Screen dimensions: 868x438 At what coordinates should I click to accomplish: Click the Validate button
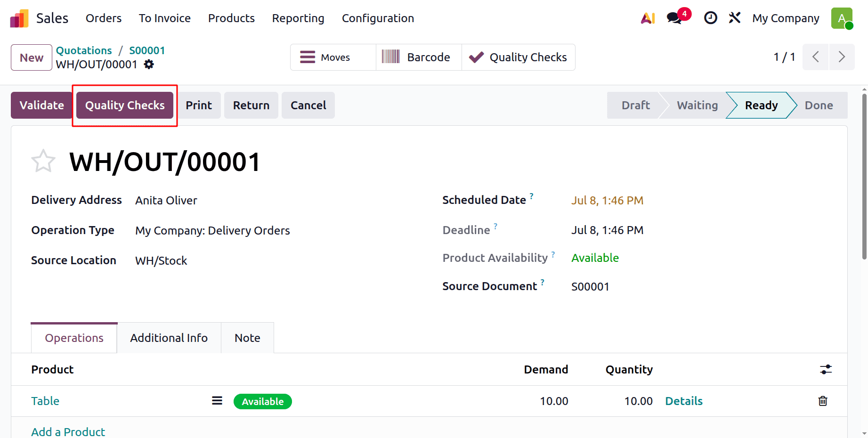pos(41,105)
